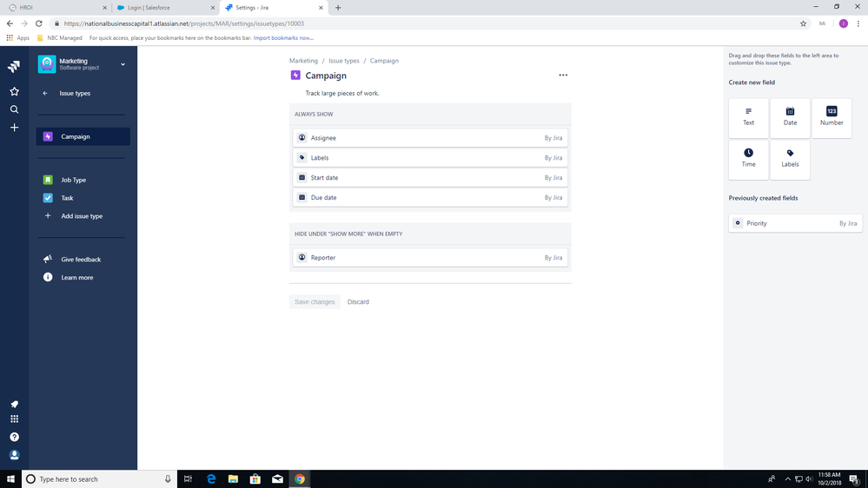Select Job Type issue type
The height and width of the screenshot is (488, 868).
tap(83, 180)
